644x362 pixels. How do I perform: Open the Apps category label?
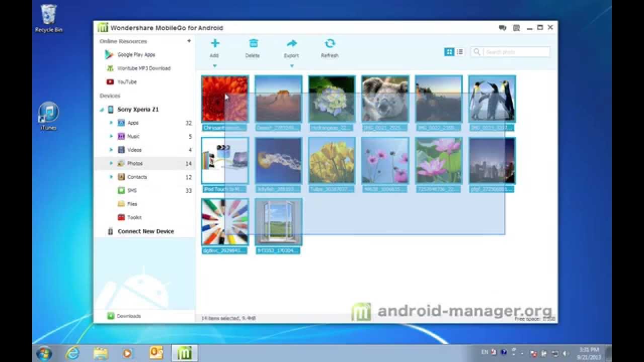pos(133,123)
